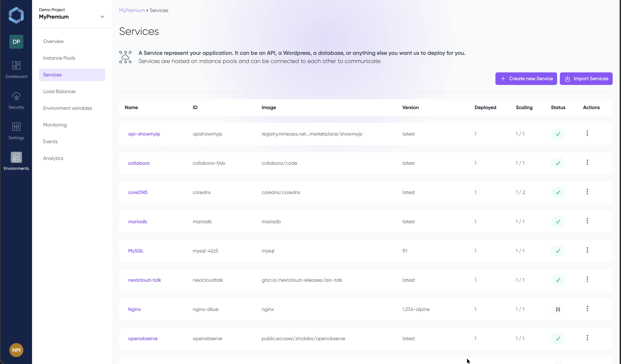Click the hexagon app logo

pos(16,15)
